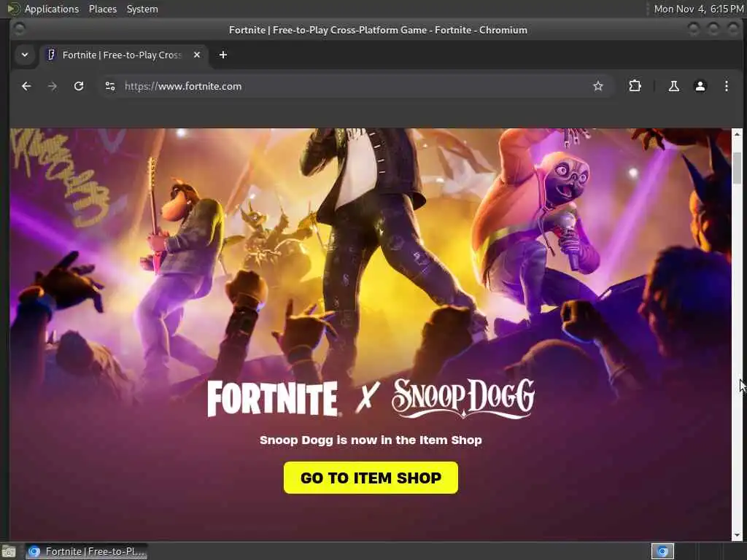Viewport: 747px width, 560px height.
Task: Click workspace switcher icon in bottom panel
Action: [662, 551]
